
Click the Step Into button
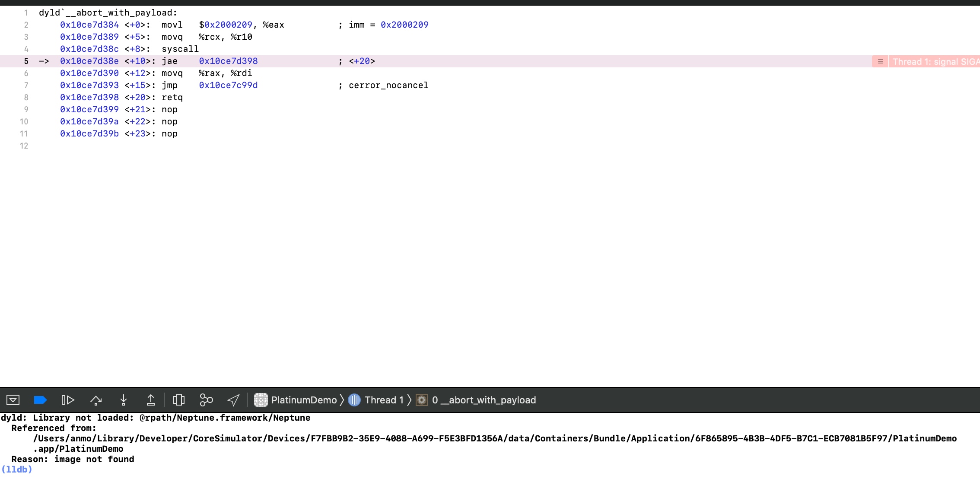tap(124, 400)
